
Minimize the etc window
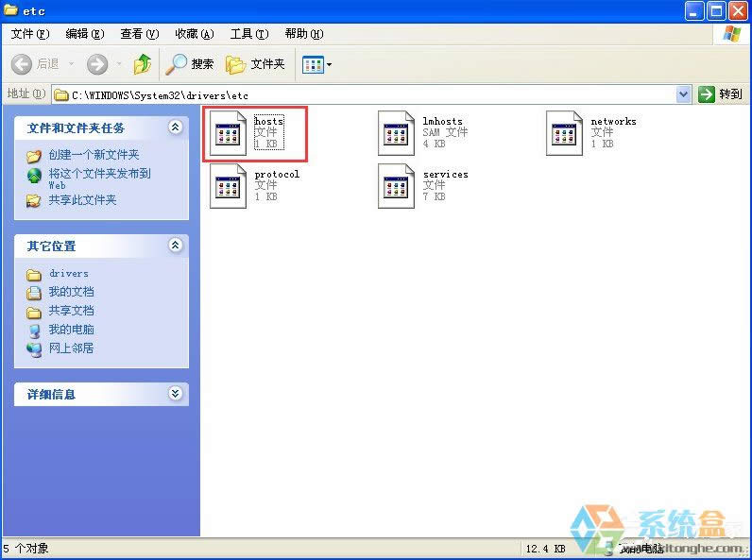pos(694,11)
